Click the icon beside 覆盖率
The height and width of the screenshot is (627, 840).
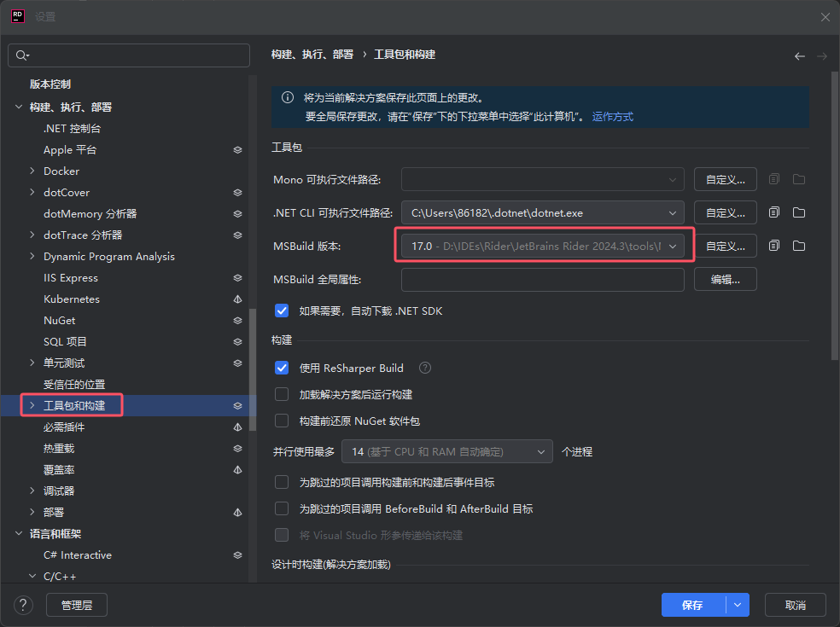point(237,469)
